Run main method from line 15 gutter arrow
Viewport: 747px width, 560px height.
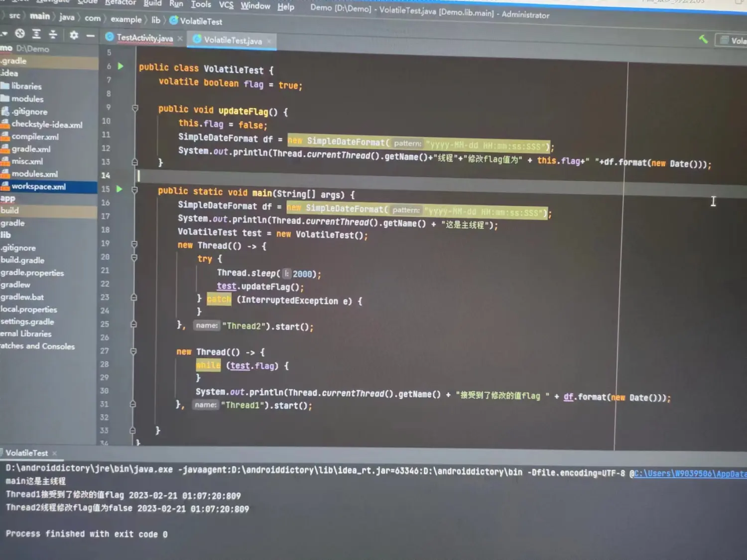click(120, 189)
